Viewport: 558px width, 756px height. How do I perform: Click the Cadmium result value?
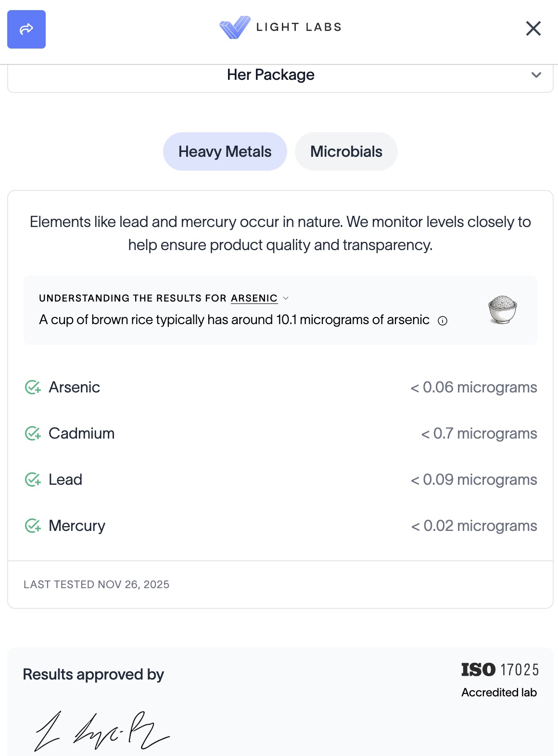479,433
